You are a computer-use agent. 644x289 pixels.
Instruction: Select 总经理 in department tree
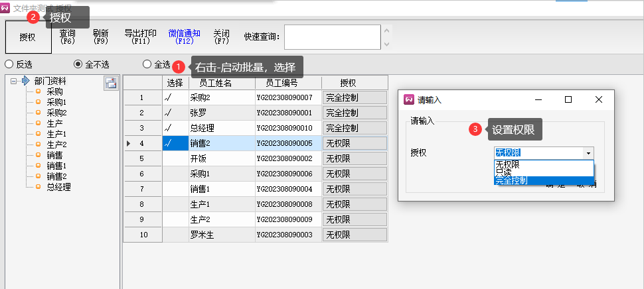click(58, 187)
